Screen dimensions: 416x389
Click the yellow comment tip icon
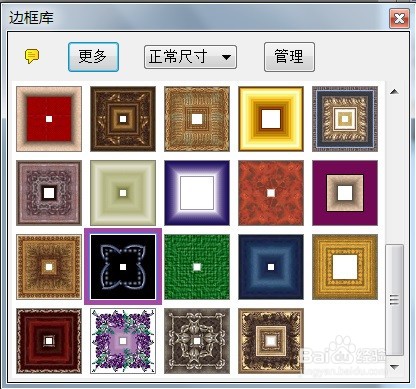(x=32, y=56)
